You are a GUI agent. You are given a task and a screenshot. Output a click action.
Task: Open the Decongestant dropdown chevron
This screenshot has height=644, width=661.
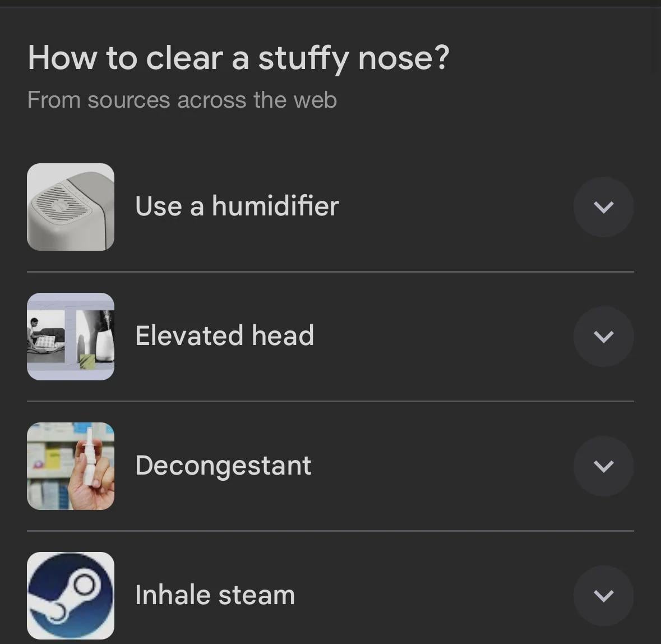pyautogui.click(x=603, y=466)
